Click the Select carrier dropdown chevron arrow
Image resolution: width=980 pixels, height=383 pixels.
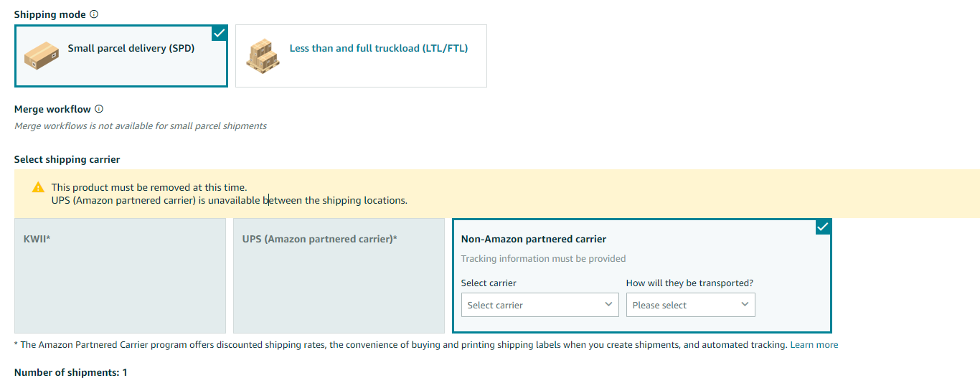coord(608,304)
